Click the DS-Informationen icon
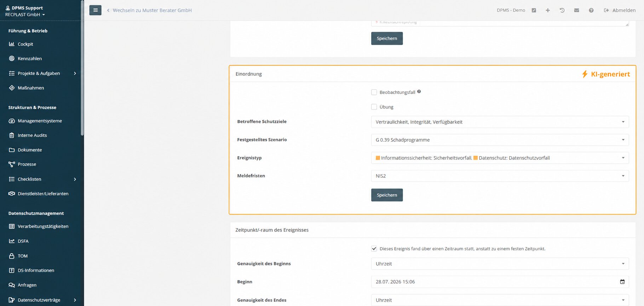 point(12,270)
